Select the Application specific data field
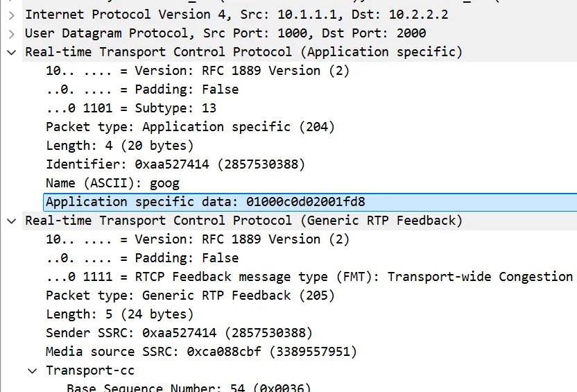 (205, 202)
